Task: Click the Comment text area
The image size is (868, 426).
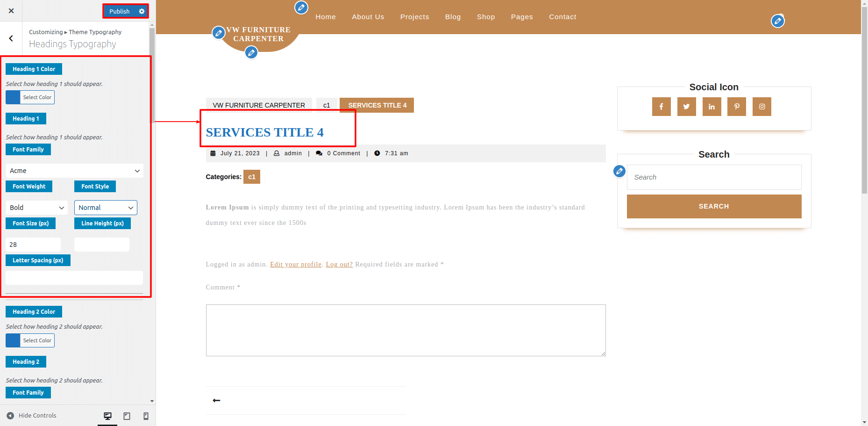Action: point(406,330)
